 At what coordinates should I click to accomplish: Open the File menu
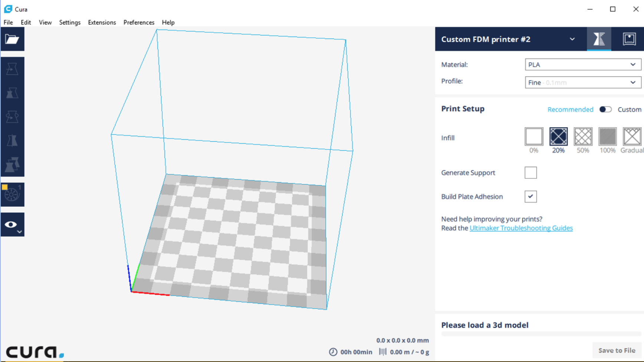8,22
